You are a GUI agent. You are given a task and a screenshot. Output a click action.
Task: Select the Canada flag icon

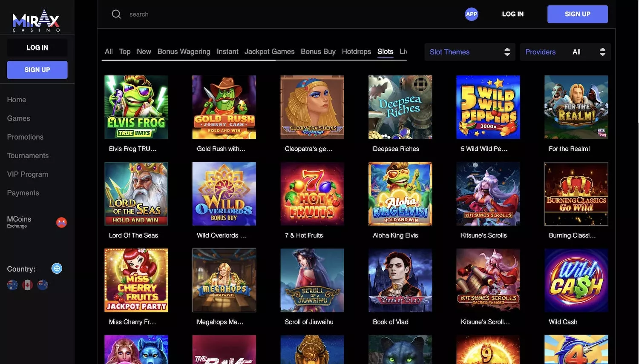pos(28,285)
